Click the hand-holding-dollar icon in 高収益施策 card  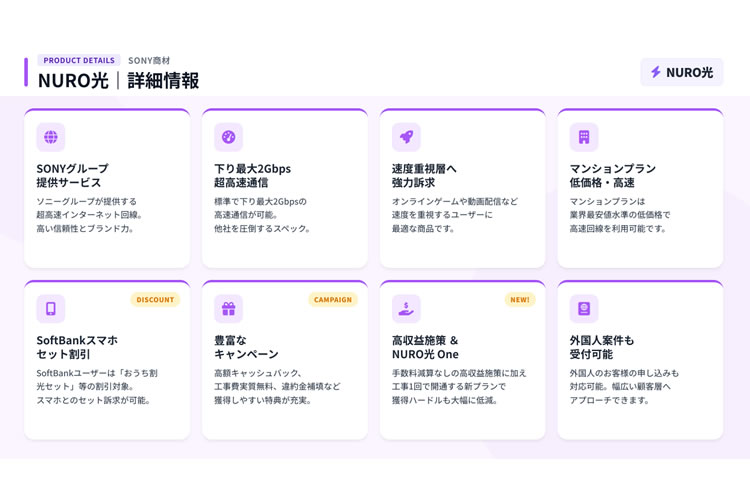[406, 309]
